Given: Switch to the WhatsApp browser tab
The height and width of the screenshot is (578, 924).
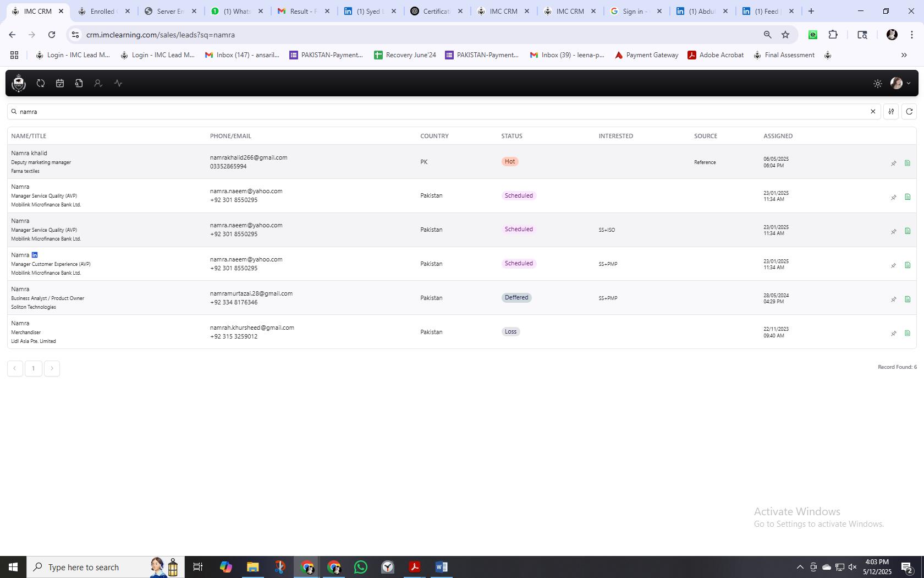Looking at the screenshot, I should click(237, 11).
